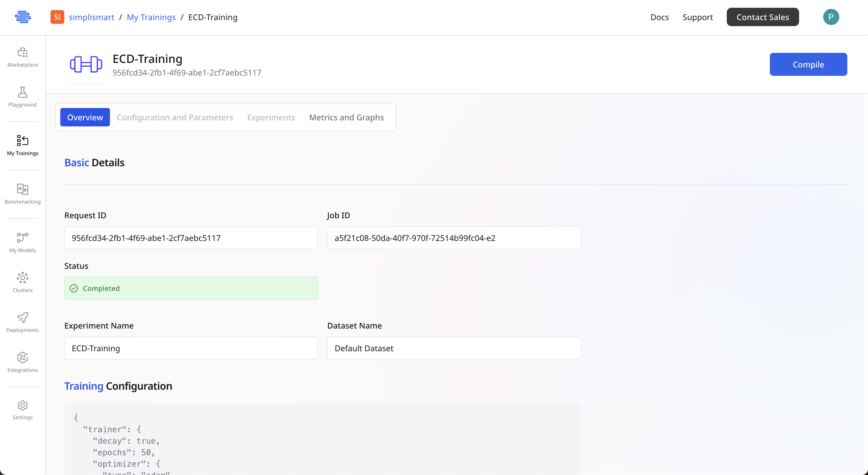Open the Marketplace sidebar icon
This screenshot has height=475, width=868.
[23, 53]
